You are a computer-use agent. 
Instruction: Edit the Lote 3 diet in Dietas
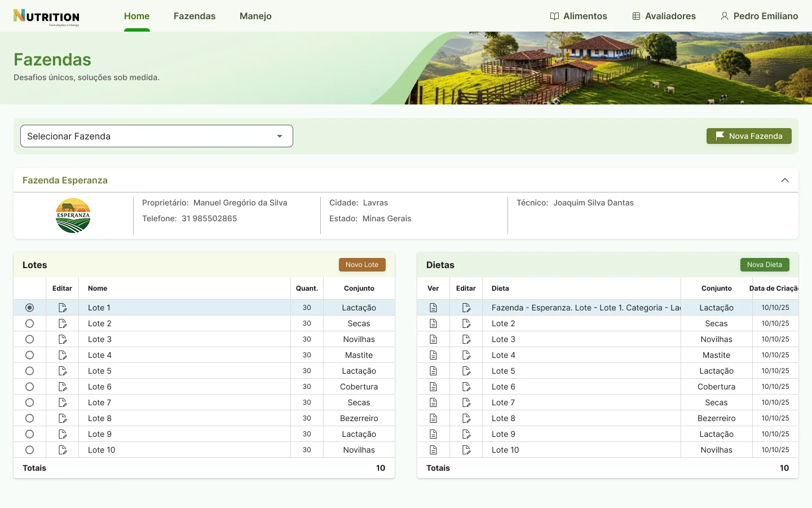pyautogui.click(x=466, y=339)
